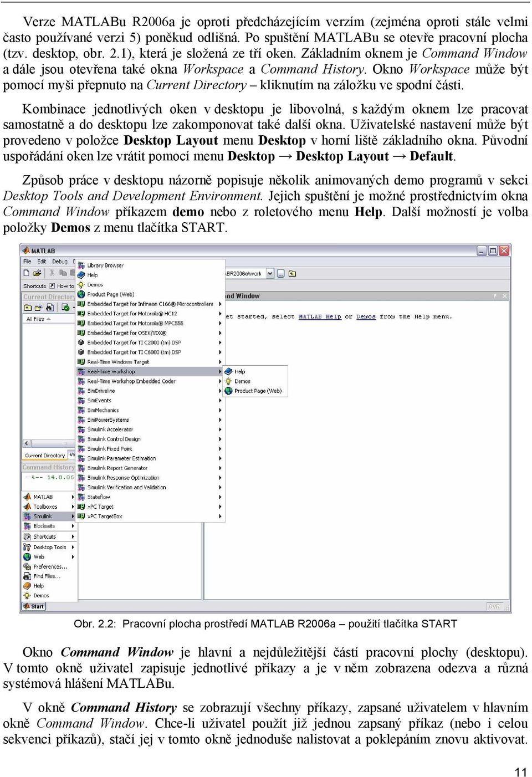Image resolution: width=532 pixels, height=777 pixels.
Task: Expand MATLAB entry arrow in Start menu
Action: click(x=73, y=497)
